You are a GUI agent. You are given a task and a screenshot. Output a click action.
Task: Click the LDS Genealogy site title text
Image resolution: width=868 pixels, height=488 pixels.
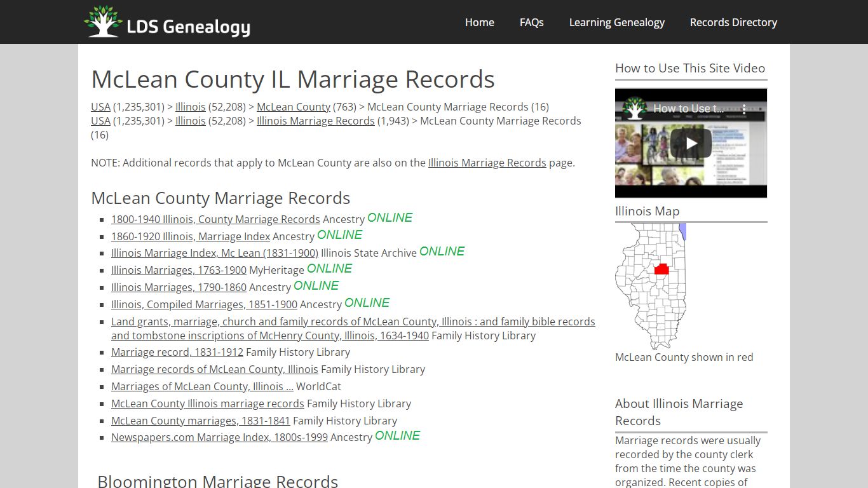tap(189, 27)
